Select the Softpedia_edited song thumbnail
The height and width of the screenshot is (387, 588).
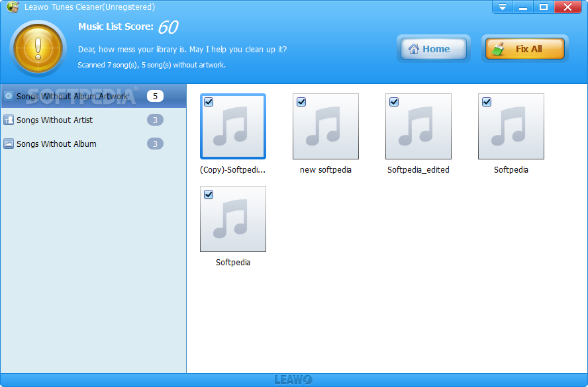[x=418, y=126]
